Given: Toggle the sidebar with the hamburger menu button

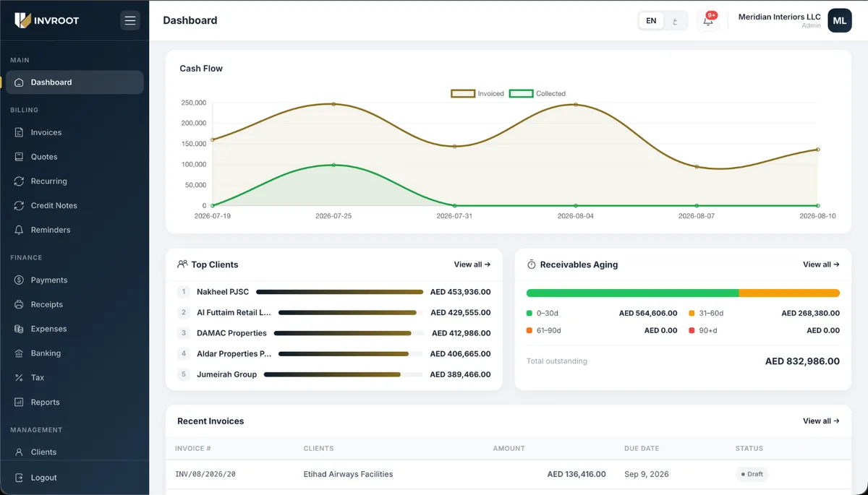Looking at the screenshot, I should click(130, 20).
